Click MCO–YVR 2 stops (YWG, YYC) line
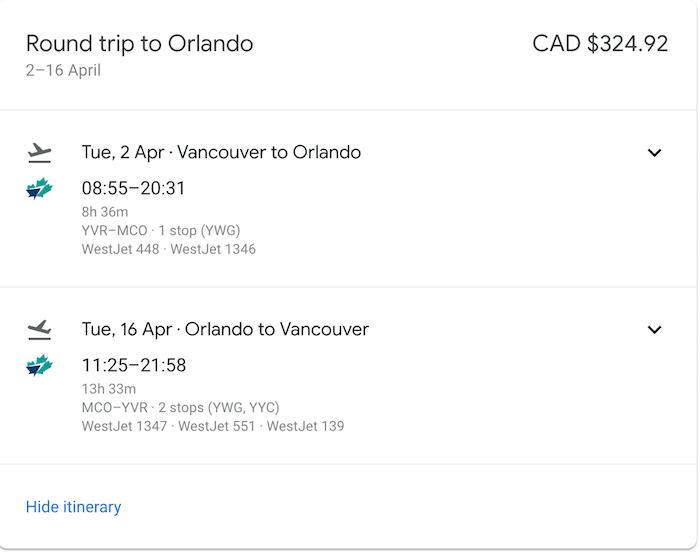The width and height of the screenshot is (700, 552). coord(180,408)
